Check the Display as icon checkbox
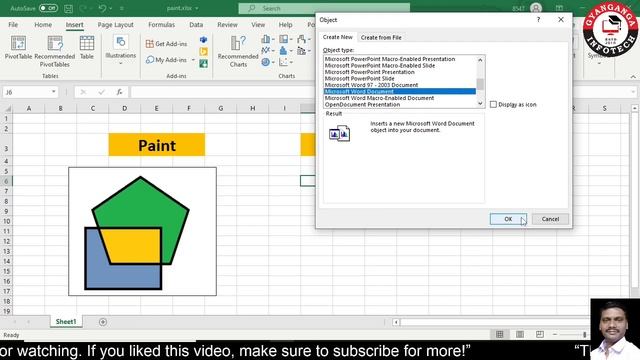This screenshot has width=640, height=360. point(493,104)
